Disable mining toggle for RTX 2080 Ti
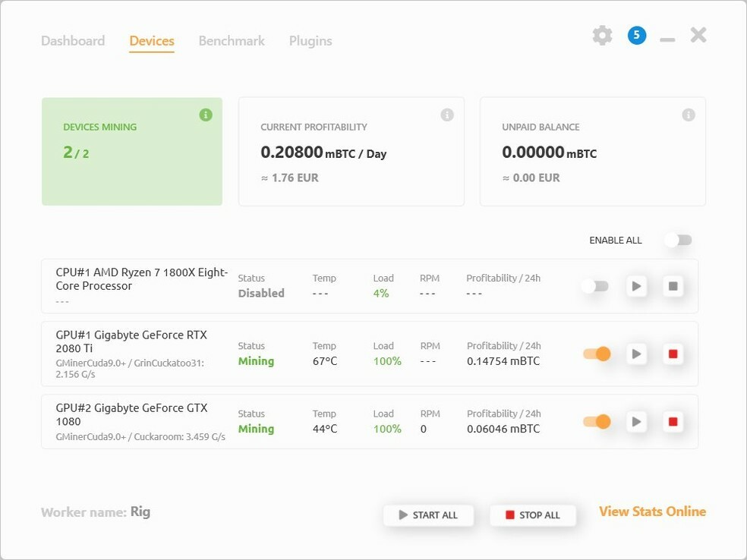This screenshot has width=747, height=560. [595, 354]
